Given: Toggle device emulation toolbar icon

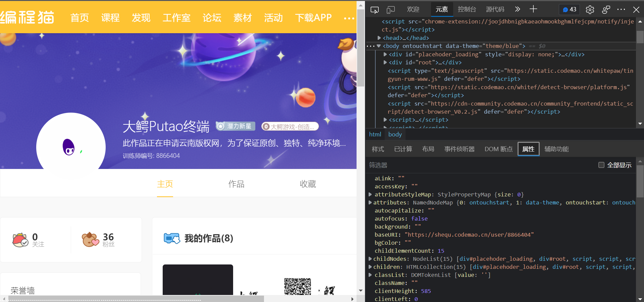Looking at the screenshot, I should [391, 10].
